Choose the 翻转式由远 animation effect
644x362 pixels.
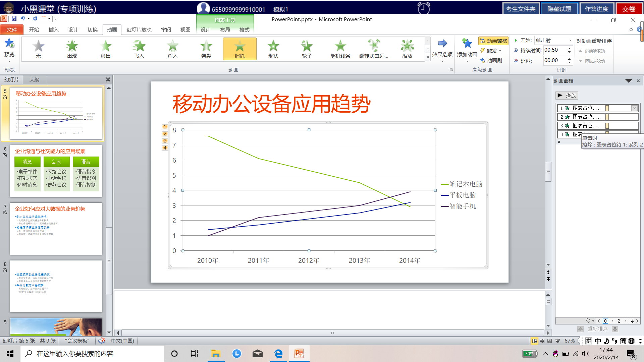[x=374, y=49]
